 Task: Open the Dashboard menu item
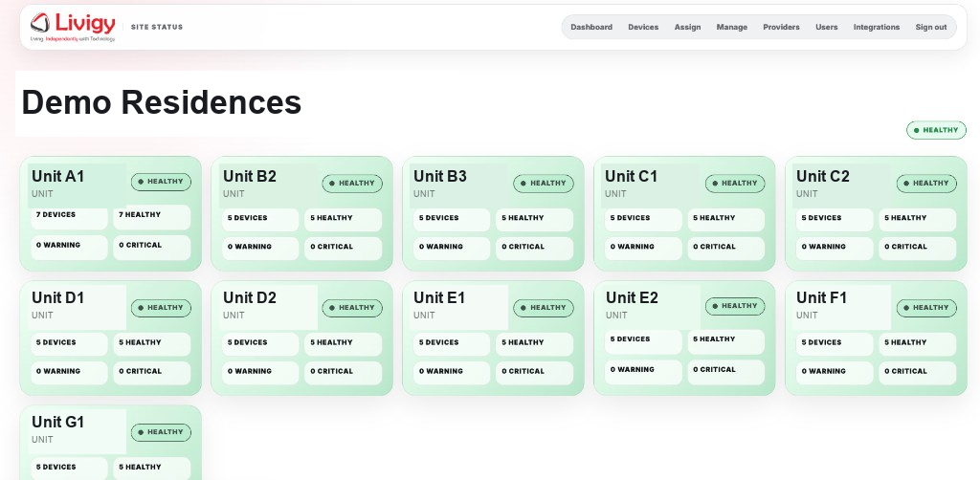(x=591, y=27)
